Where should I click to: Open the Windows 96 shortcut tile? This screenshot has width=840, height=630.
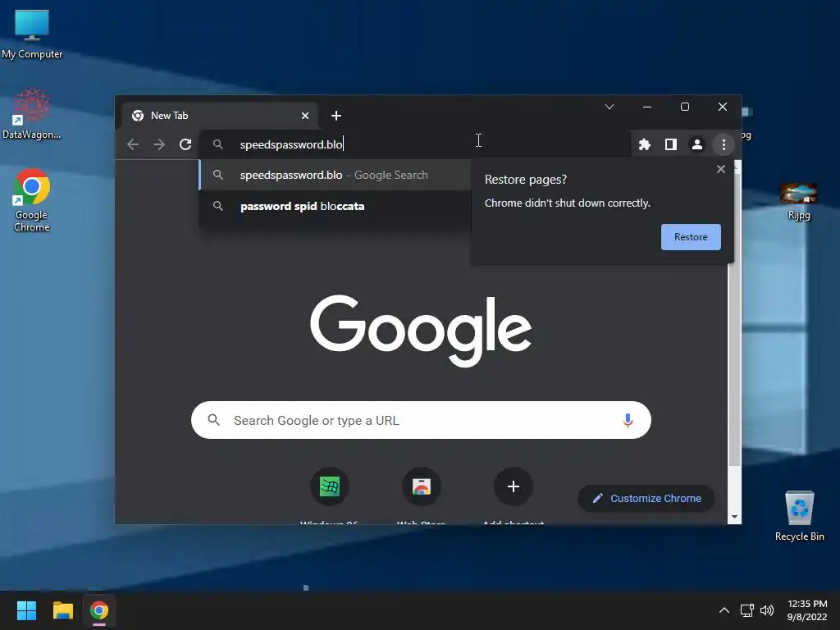coord(330,486)
